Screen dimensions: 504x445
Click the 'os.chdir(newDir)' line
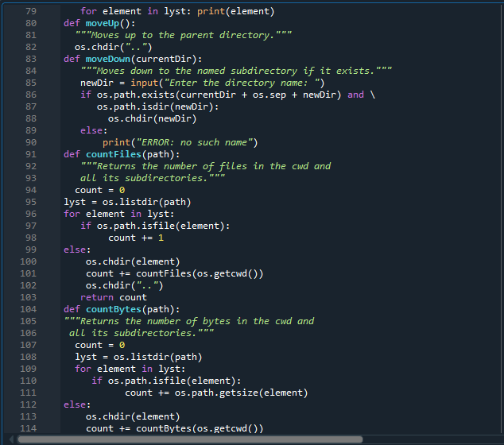click(152, 118)
